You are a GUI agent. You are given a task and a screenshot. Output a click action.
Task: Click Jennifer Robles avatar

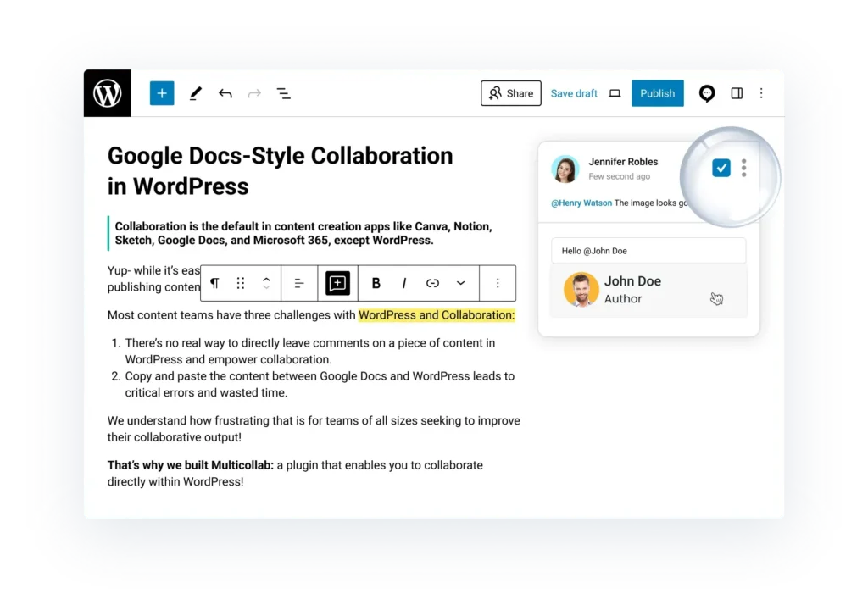(565, 169)
